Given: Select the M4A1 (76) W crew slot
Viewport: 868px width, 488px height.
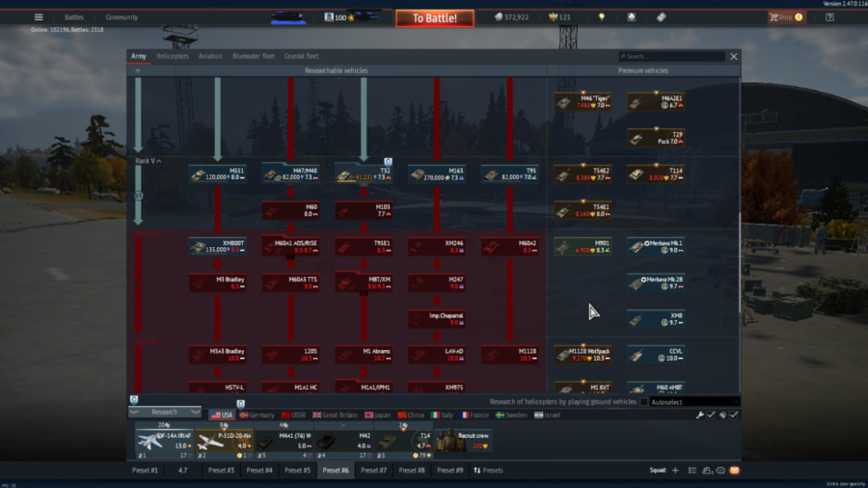Looking at the screenshot, I should 284,441.
